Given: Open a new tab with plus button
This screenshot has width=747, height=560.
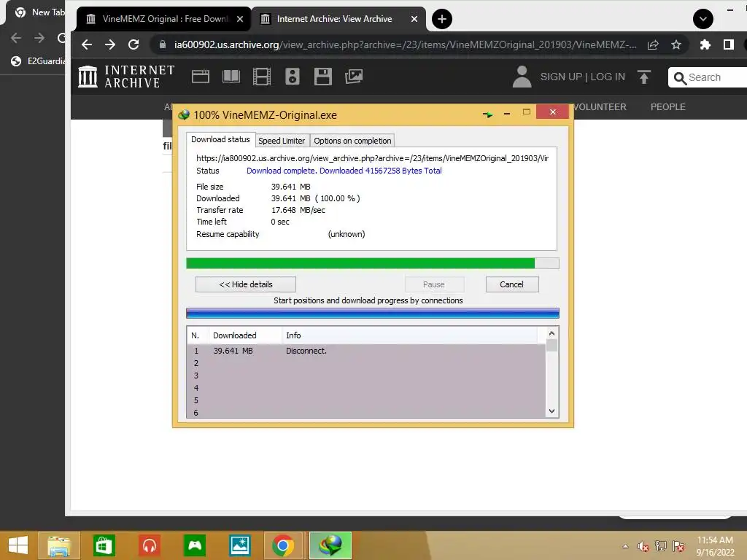Looking at the screenshot, I should click(x=442, y=19).
